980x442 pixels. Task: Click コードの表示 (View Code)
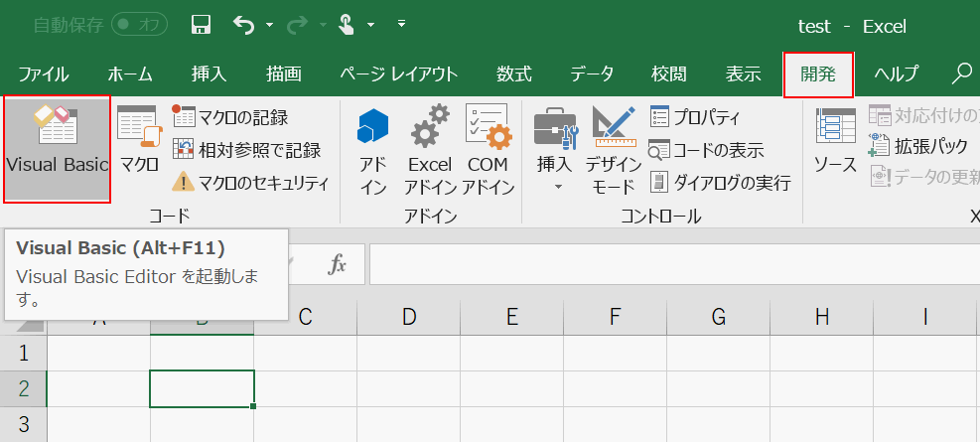(706, 150)
